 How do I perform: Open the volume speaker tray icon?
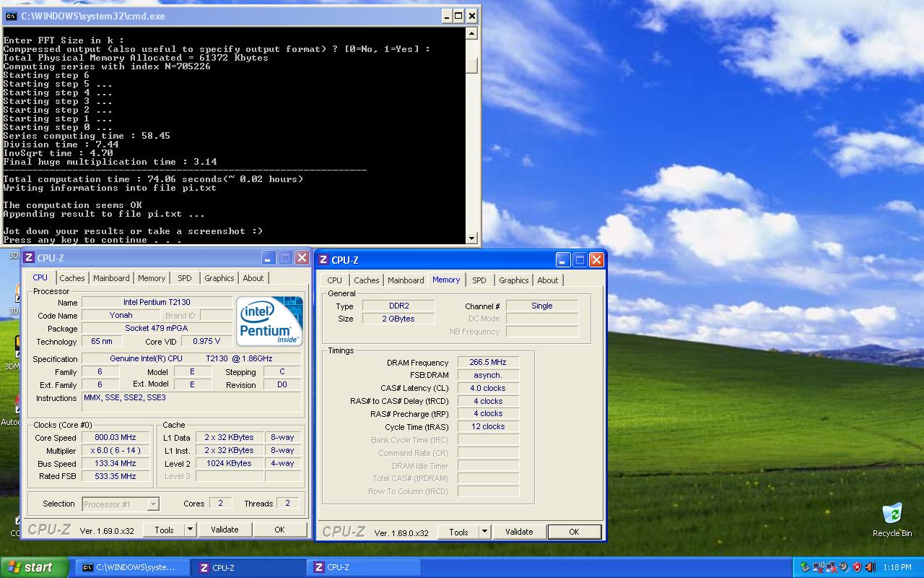tap(870, 567)
